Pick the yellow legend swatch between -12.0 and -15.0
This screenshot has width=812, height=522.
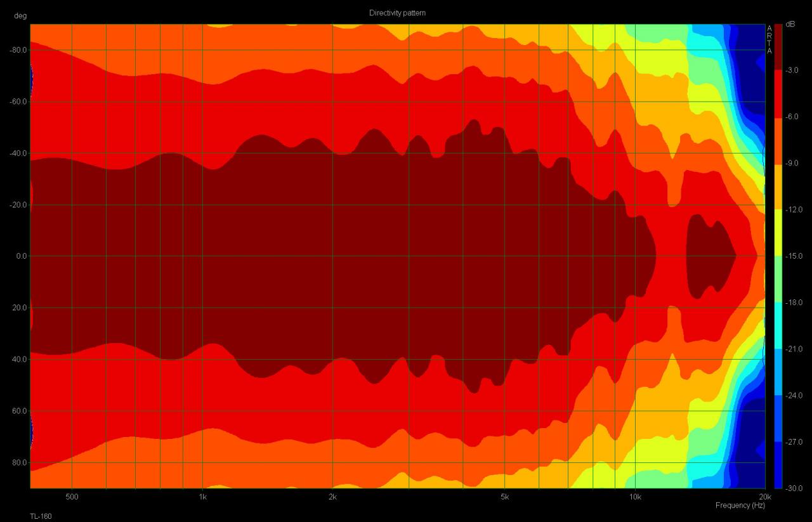778,233
